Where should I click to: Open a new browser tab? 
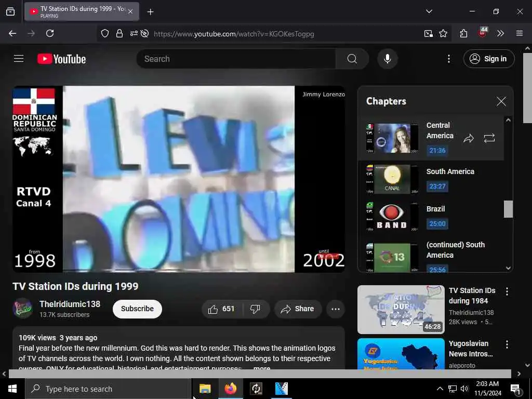[x=150, y=12]
